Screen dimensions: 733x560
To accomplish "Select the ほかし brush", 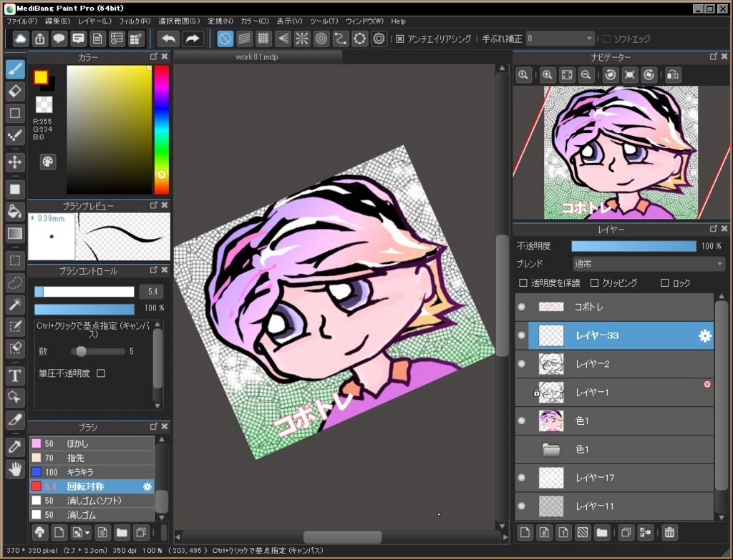I will coord(92,443).
